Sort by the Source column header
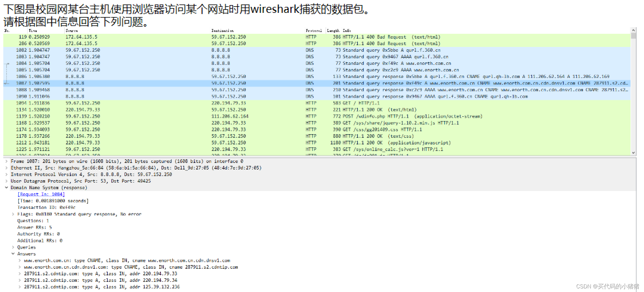This screenshot has height=292, width=644. click(72, 30)
